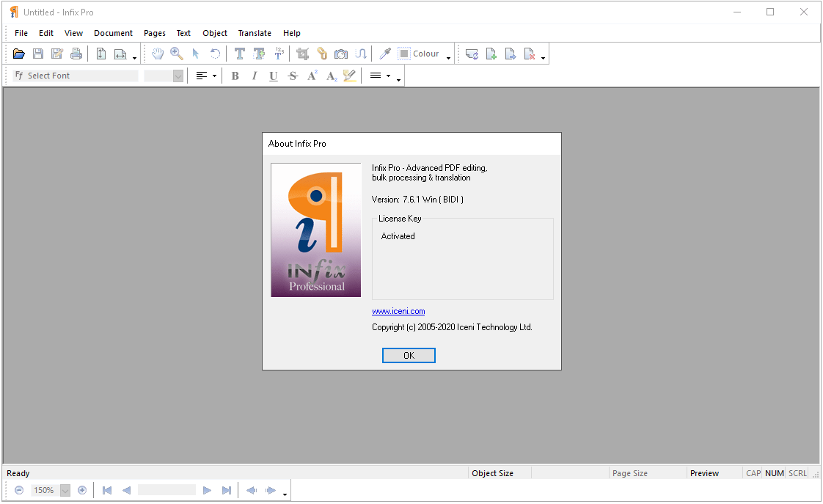Select the Crop tool icon
This screenshot has height=504, width=823.
pos(302,54)
